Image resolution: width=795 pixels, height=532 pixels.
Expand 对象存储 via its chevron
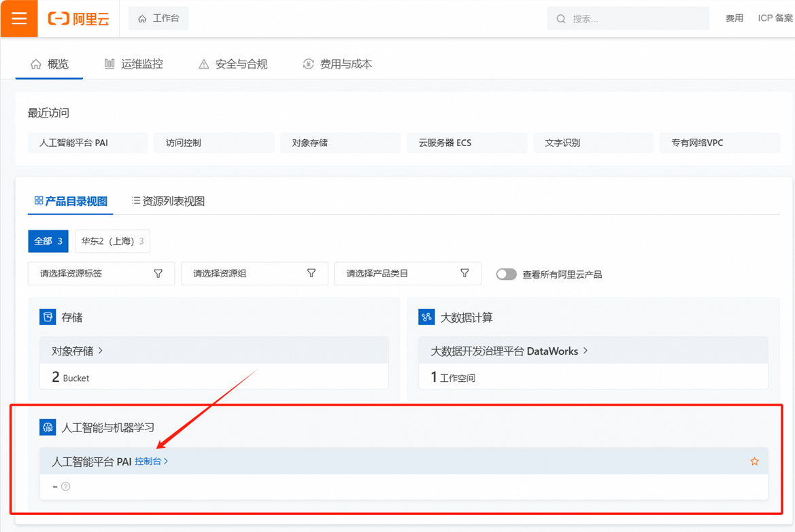101,350
